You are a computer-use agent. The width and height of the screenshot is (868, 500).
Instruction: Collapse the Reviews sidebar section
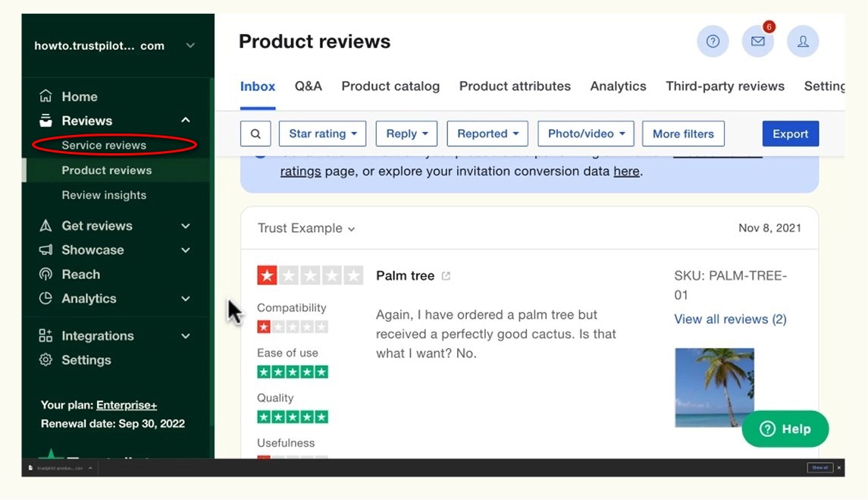coord(186,121)
